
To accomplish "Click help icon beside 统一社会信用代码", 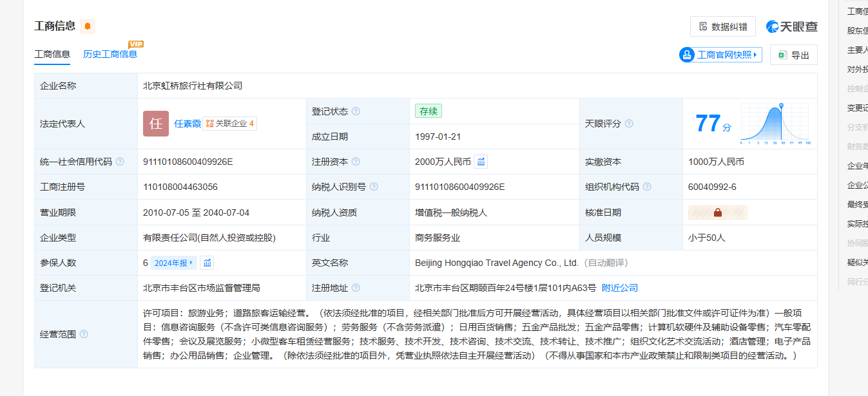I will click(120, 162).
